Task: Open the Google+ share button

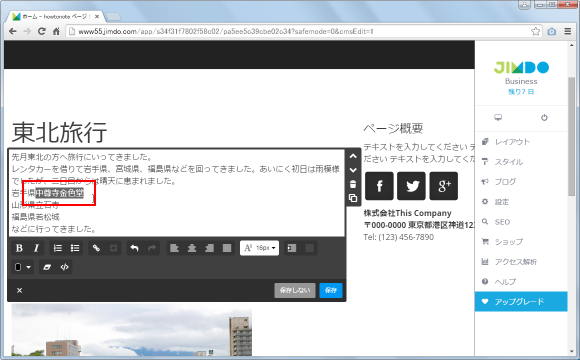Action: click(x=444, y=186)
